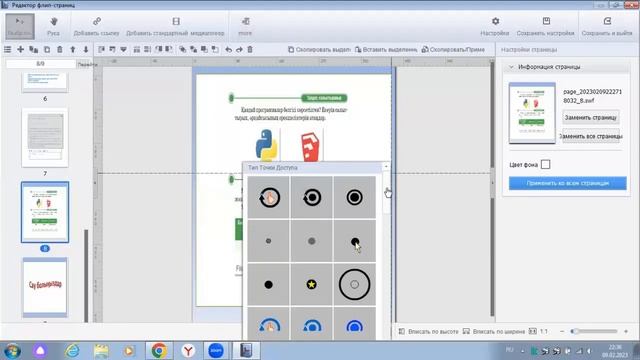640x360 pixels.
Task: Activate the Рука hand tool
Action: [53, 26]
